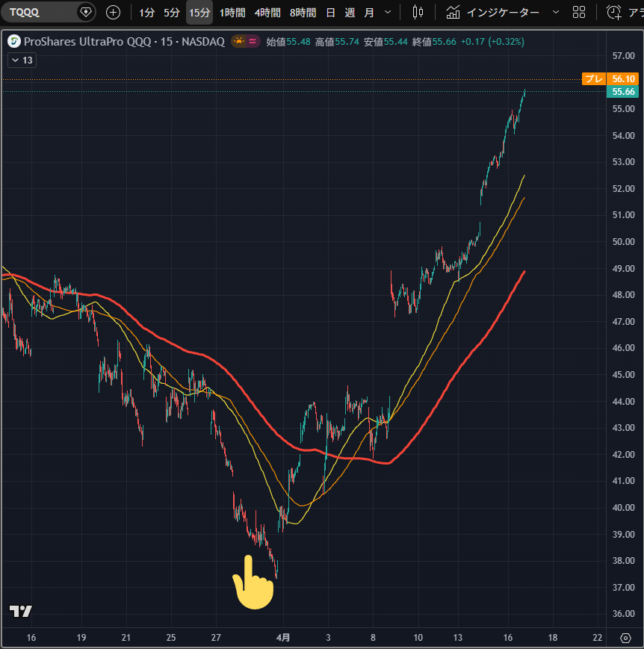Click the 高値55.74 high value
The width and height of the screenshot is (644, 649).
coord(337,42)
